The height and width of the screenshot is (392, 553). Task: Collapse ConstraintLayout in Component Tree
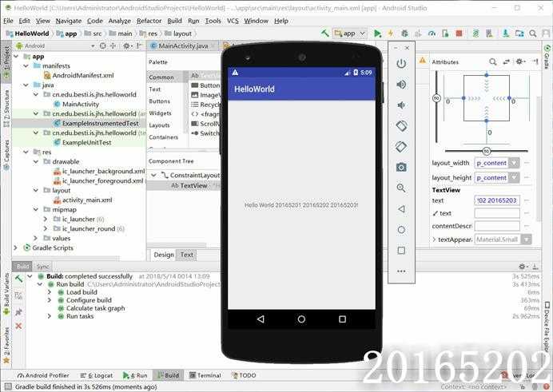click(153, 175)
